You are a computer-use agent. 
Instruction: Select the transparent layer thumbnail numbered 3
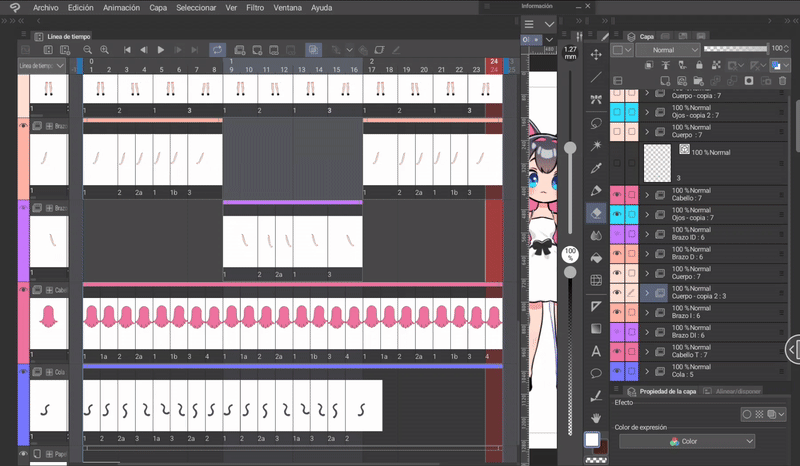click(x=657, y=163)
